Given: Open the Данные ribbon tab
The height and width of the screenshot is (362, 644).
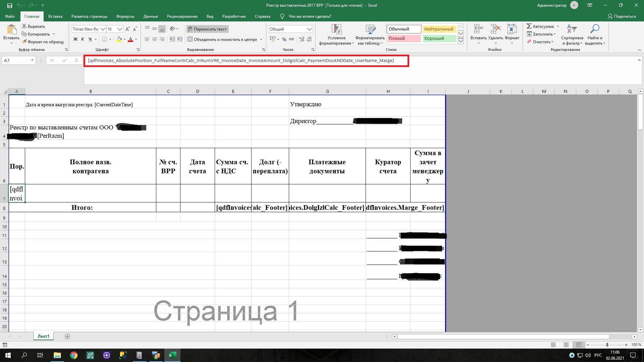Looking at the screenshot, I should pyautogui.click(x=151, y=16).
